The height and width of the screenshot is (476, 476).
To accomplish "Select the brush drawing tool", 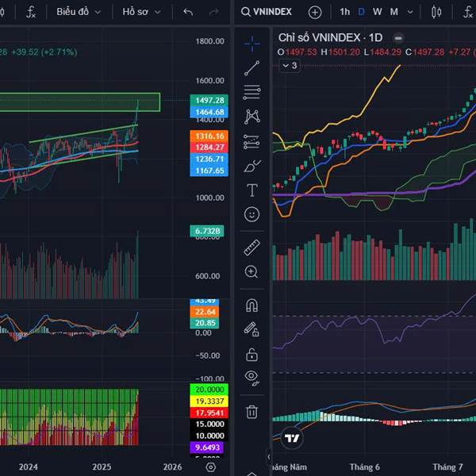I will pos(252,166).
